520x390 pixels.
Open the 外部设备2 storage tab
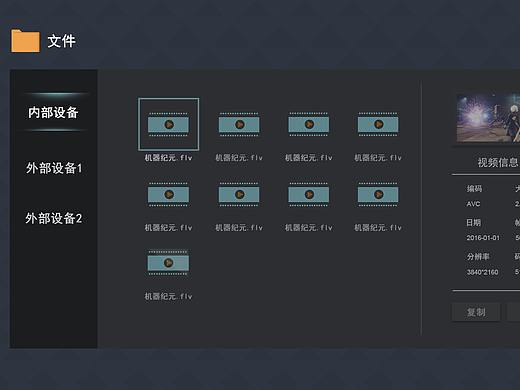tap(54, 219)
